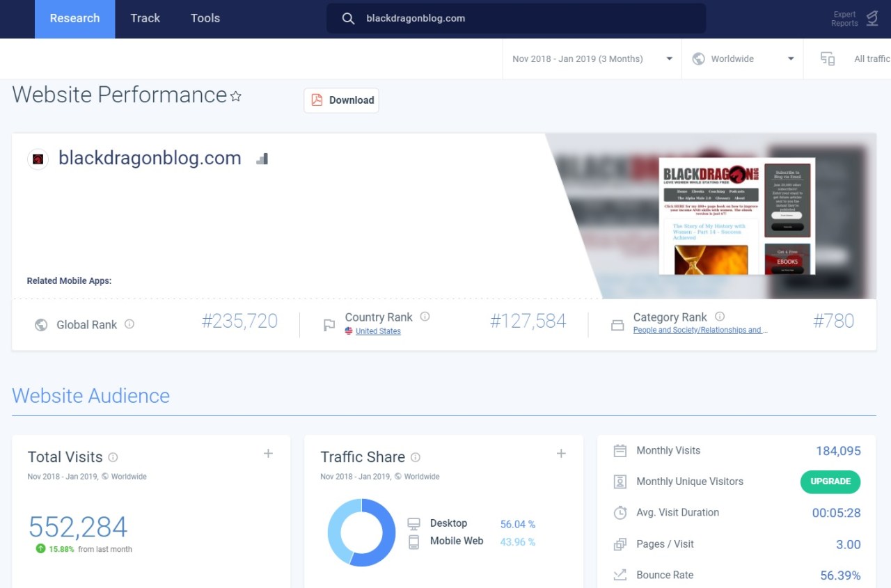Click the calendar icon next to Monthly Visits
This screenshot has width=891, height=588.
click(x=620, y=450)
